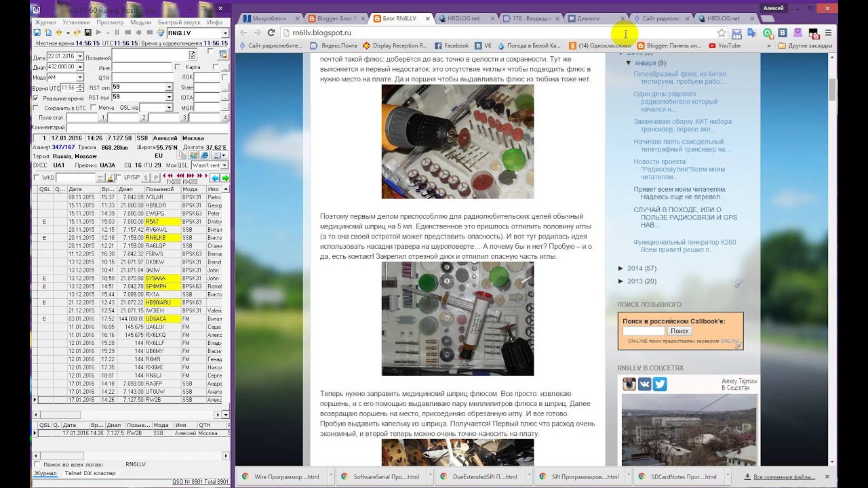
Task: Click the .1. status field button
Action: [x=103, y=118]
